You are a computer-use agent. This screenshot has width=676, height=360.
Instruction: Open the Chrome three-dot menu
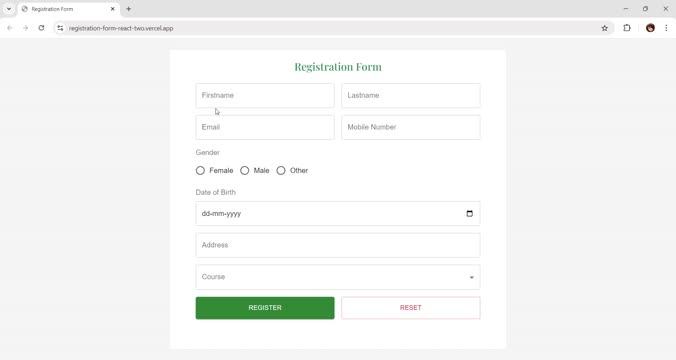(666, 28)
